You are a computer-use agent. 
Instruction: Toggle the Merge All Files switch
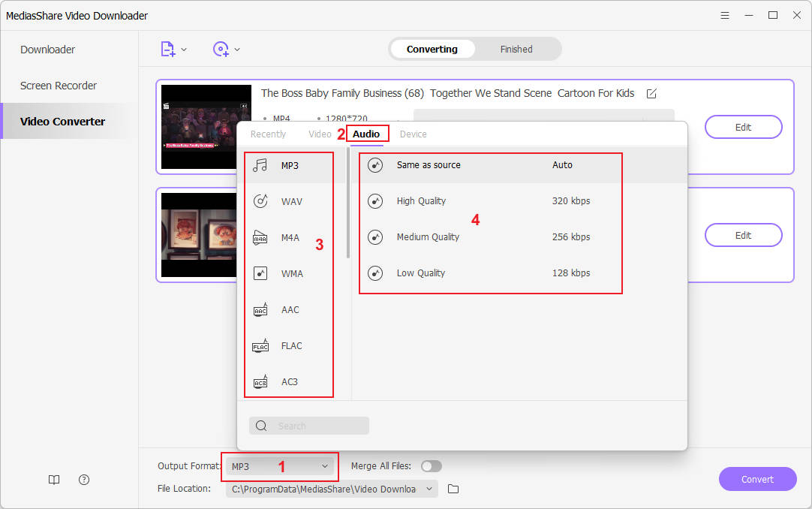click(x=432, y=466)
